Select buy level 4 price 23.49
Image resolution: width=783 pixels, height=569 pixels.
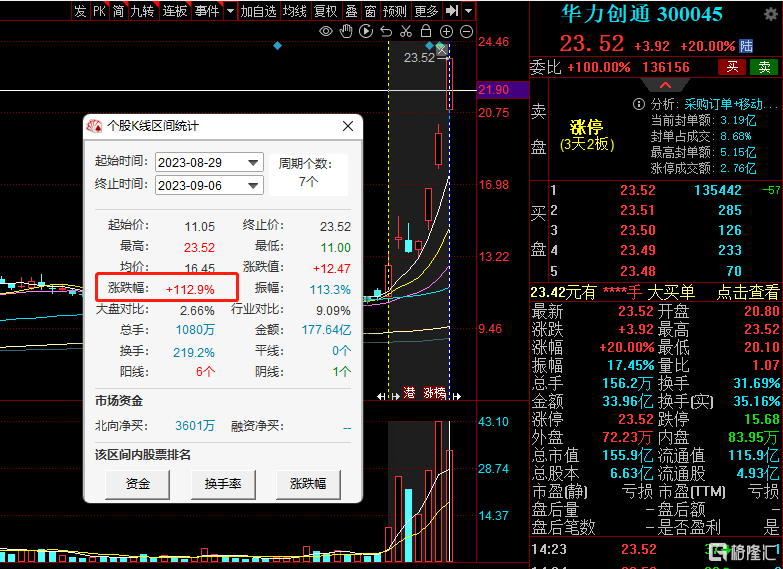638,250
